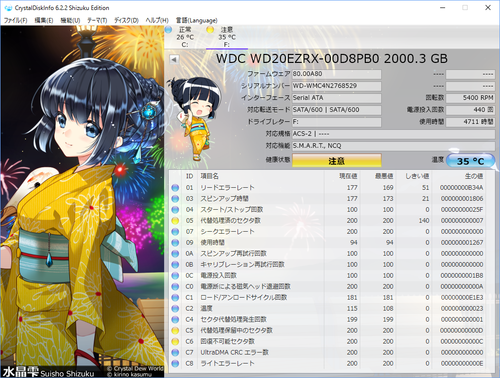Click the serial number field WD-WMC4N2768529
This screenshot has height=378, width=500.
pyautogui.click(x=337, y=86)
